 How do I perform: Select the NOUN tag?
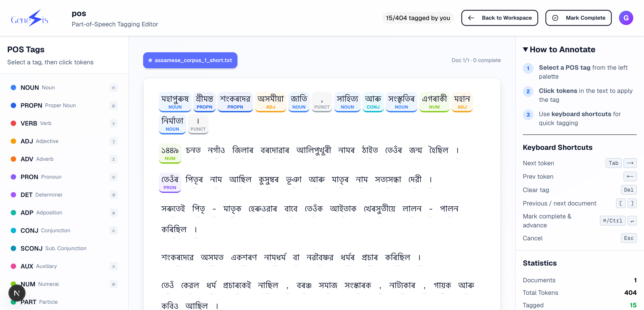pos(64,88)
